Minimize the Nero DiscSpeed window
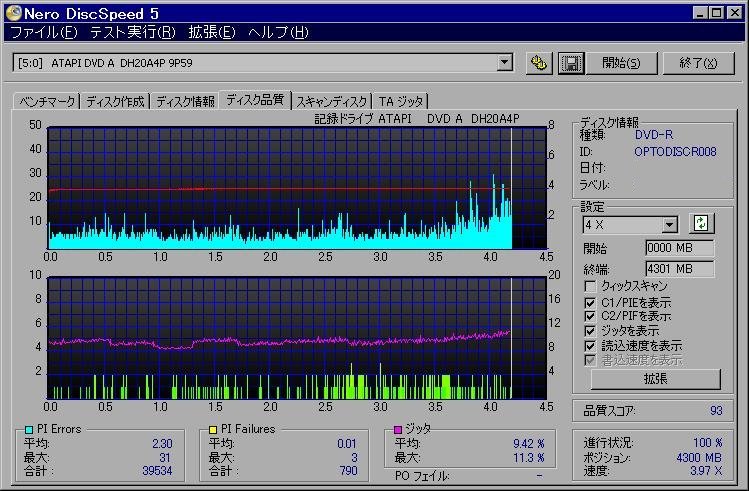The height and width of the screenshot is (491, 749). (700, 13)
